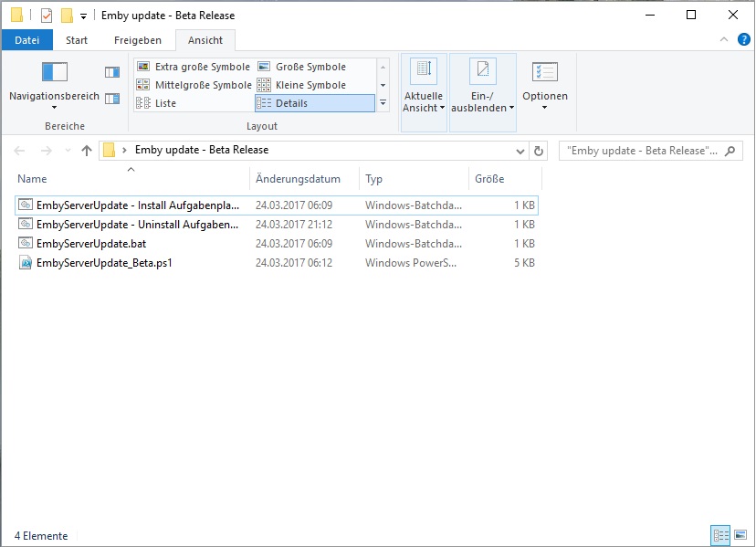Open the quick access toolbar customize arrow
Screen dimensions: 756x547
[83, 16]
